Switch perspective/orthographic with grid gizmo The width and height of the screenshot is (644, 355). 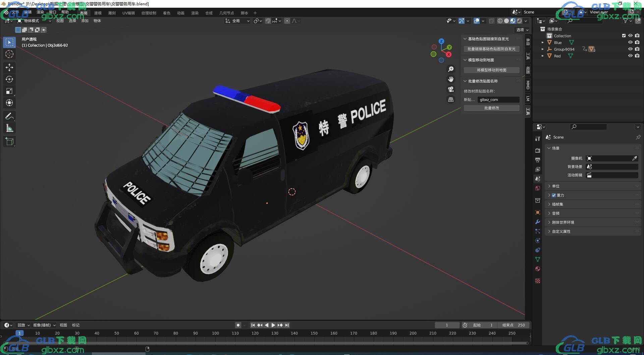tap(451, 99)
